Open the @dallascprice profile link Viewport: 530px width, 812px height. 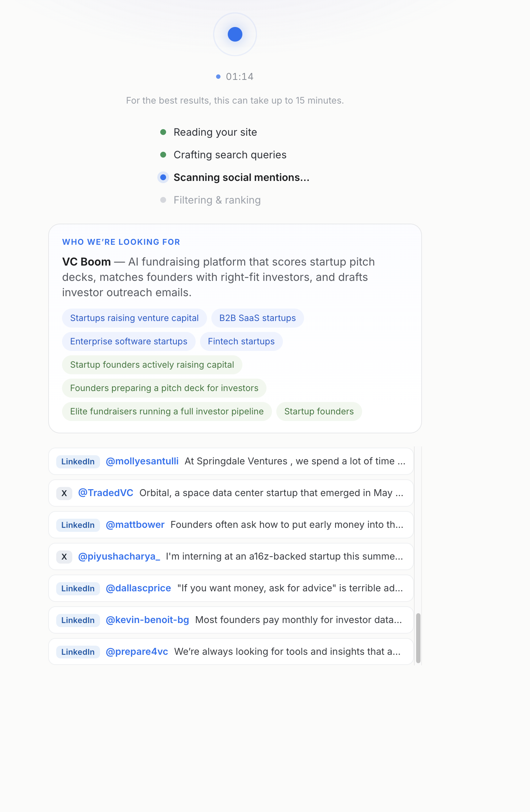138,588
